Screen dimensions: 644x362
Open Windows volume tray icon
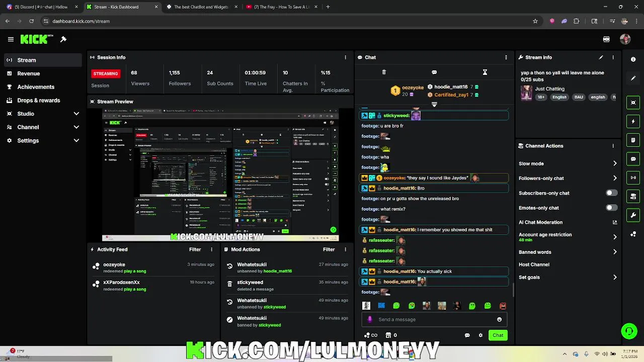(x=605, y=354)
